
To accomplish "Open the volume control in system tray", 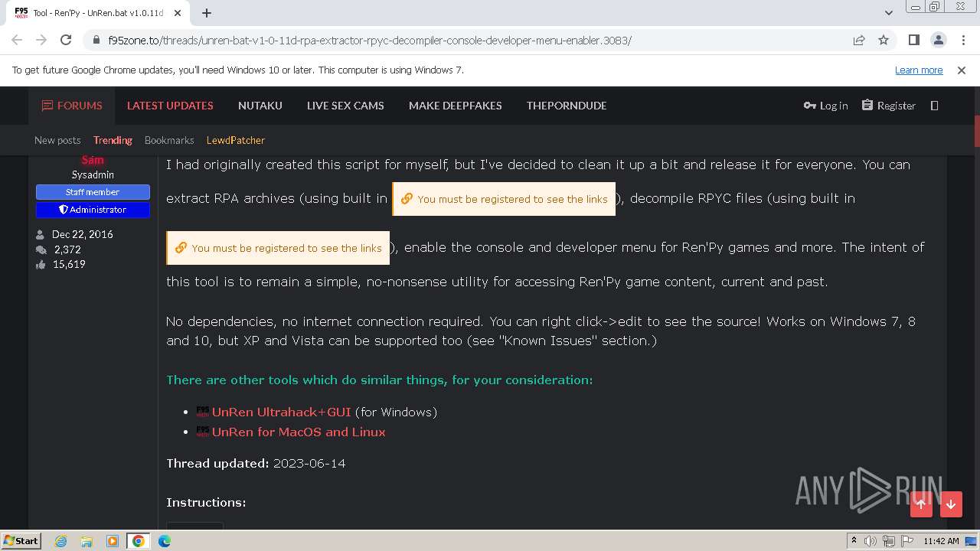I will click(871, 541).
